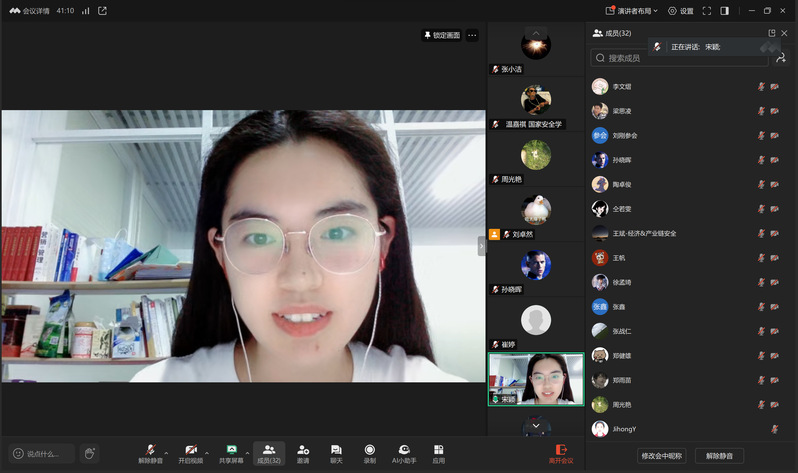Image resolution: width=798 pixels, height=473 pixels.
Task: Toggle the 成员(32) members panel button
Action: 269,453
